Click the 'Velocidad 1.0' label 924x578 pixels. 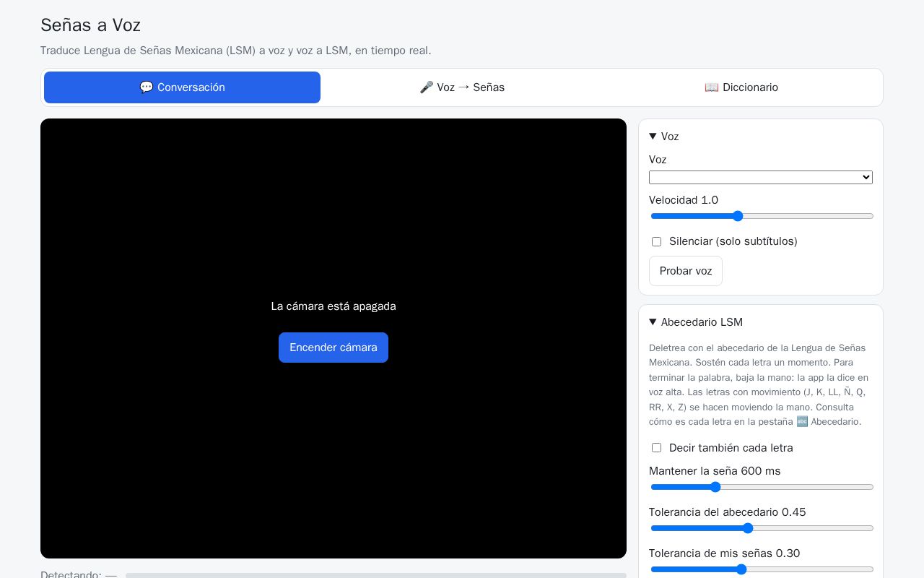(684, 200)
